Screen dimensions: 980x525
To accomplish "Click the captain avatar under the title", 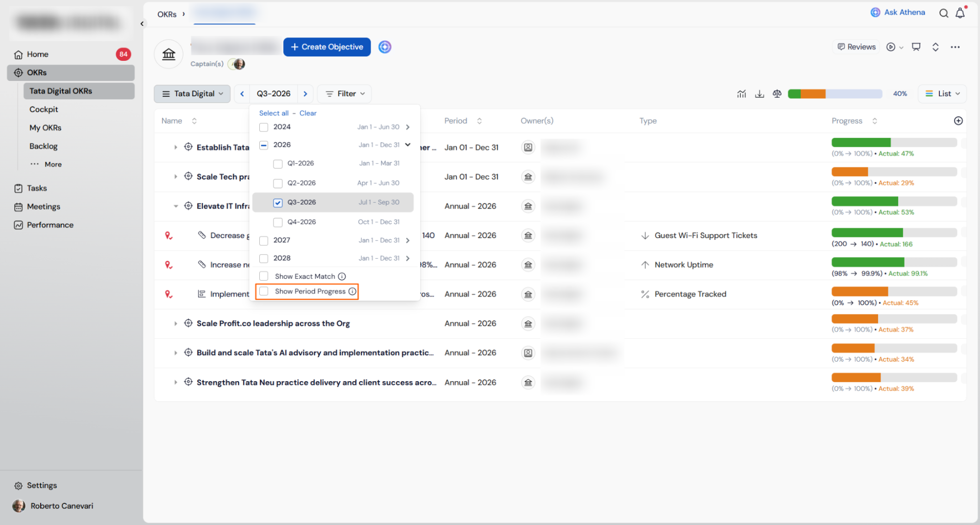I will pyautogui.click(x=239, y=64).
